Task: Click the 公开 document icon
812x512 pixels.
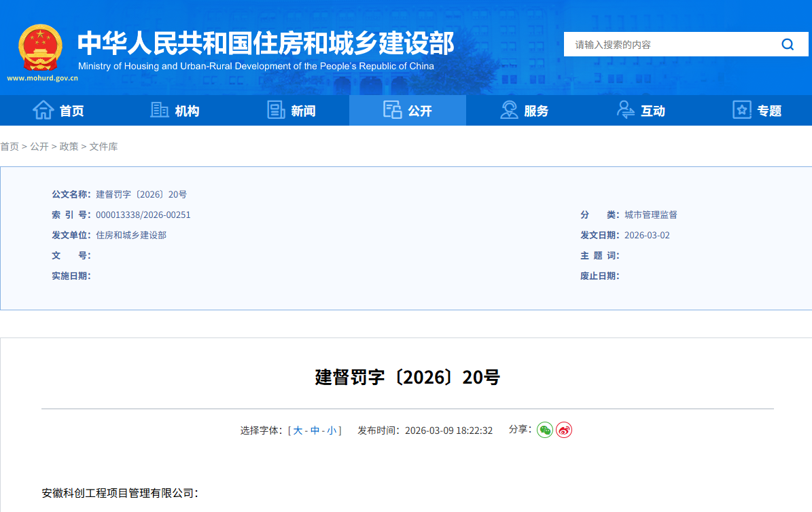Action: coord(393,110)
